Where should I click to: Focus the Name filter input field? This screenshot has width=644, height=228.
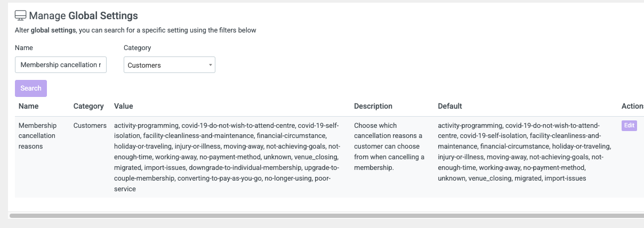[61, 65]
